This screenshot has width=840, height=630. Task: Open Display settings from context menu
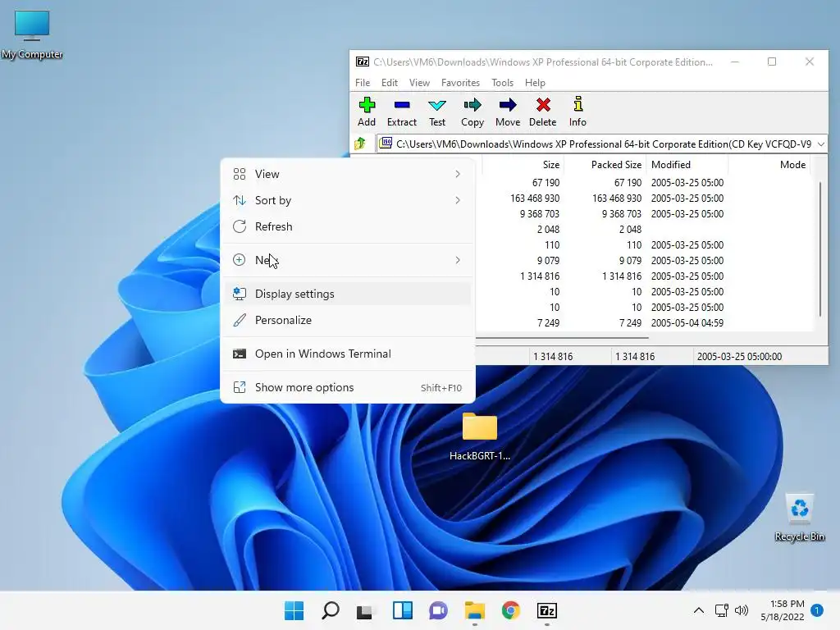click(x=348, y=294)
